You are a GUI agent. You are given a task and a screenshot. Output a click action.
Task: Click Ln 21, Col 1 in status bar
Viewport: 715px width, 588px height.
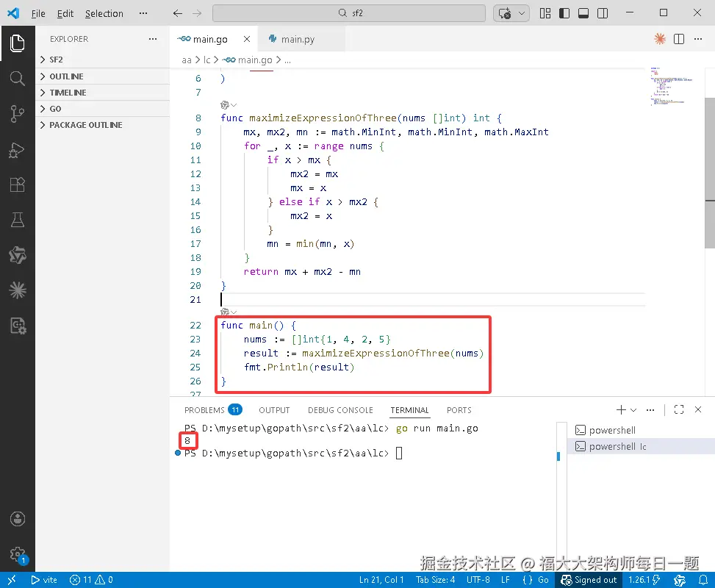(x=381, y=580)
